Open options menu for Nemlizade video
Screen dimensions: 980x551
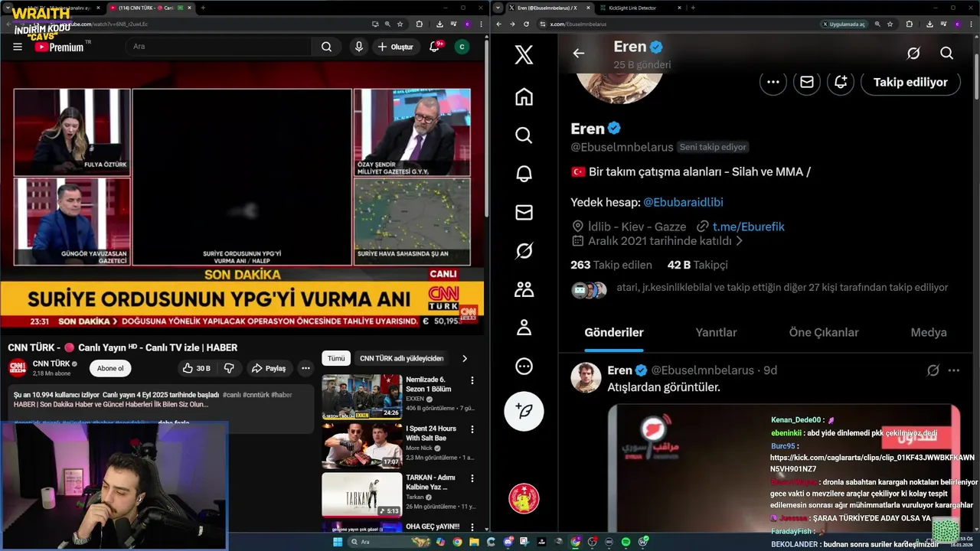472,380
